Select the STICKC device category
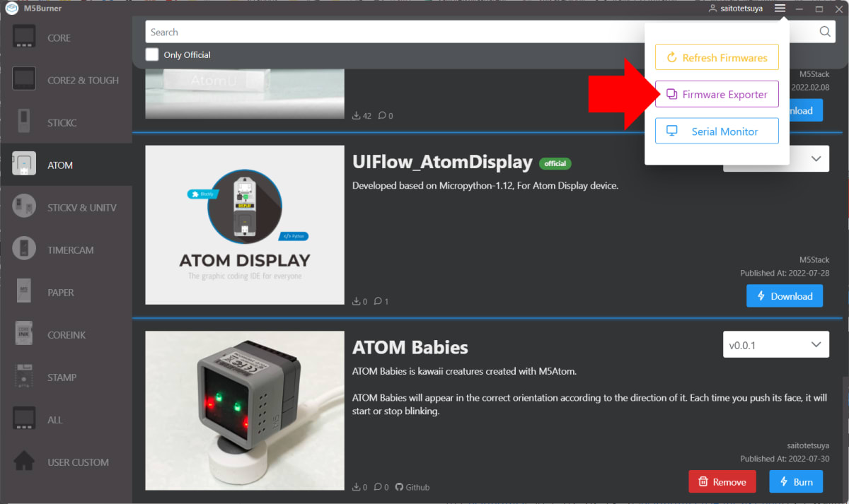The image size is (849, 504). 66,122
